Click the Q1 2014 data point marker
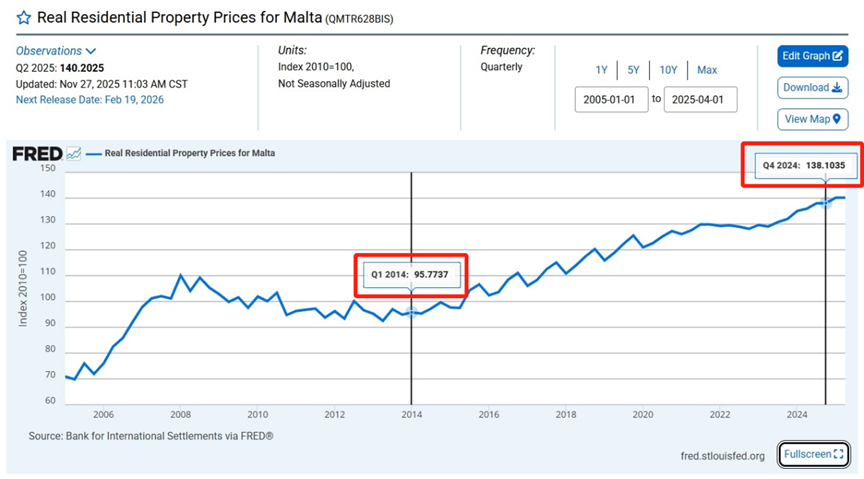 tap(411, 313)
